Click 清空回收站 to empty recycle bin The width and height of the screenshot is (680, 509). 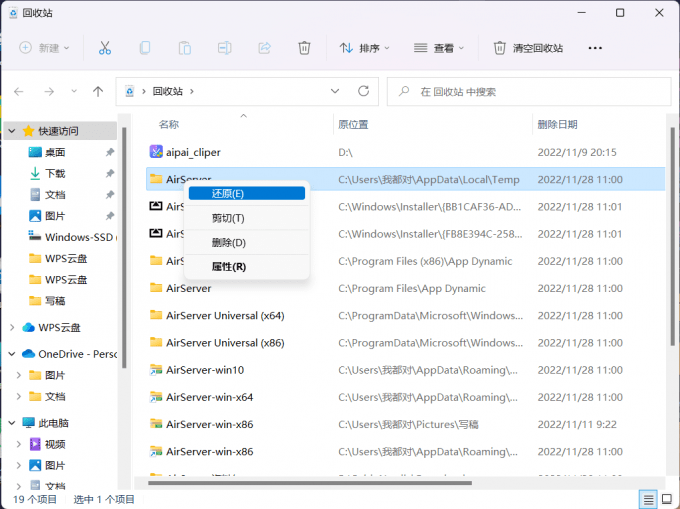pyautogui.click(x=528, y=48)
